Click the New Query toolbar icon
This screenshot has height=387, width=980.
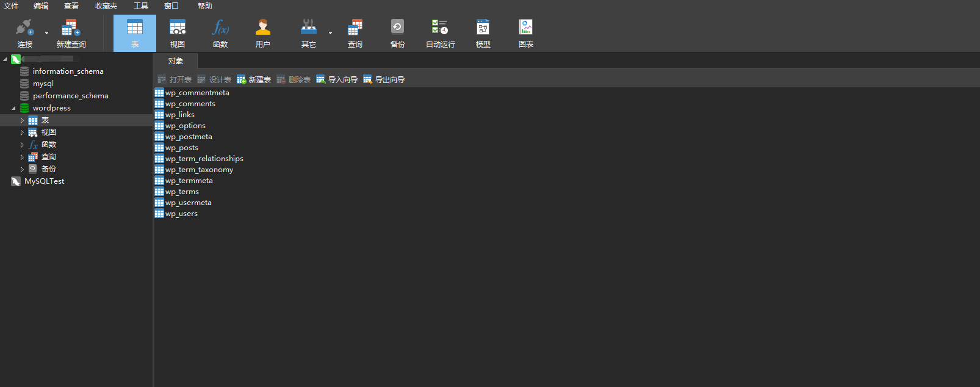71,27
